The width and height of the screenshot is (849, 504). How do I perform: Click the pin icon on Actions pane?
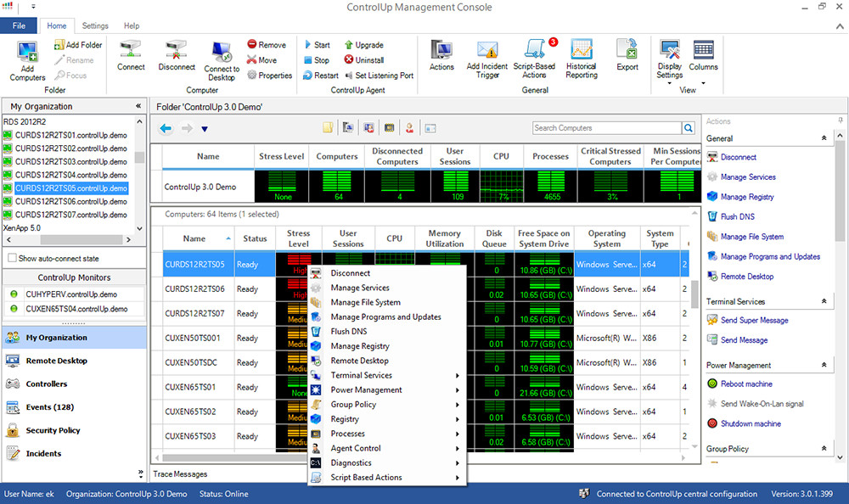pos(841,120)
